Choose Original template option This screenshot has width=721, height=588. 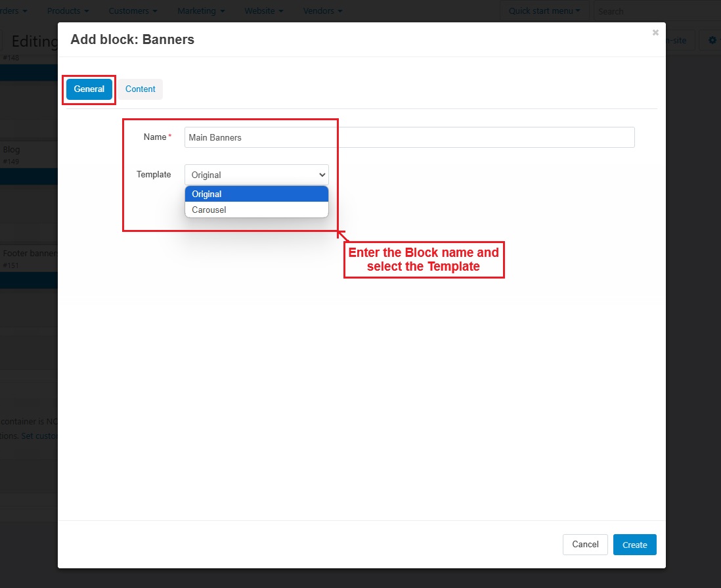(x=257, y=194)
